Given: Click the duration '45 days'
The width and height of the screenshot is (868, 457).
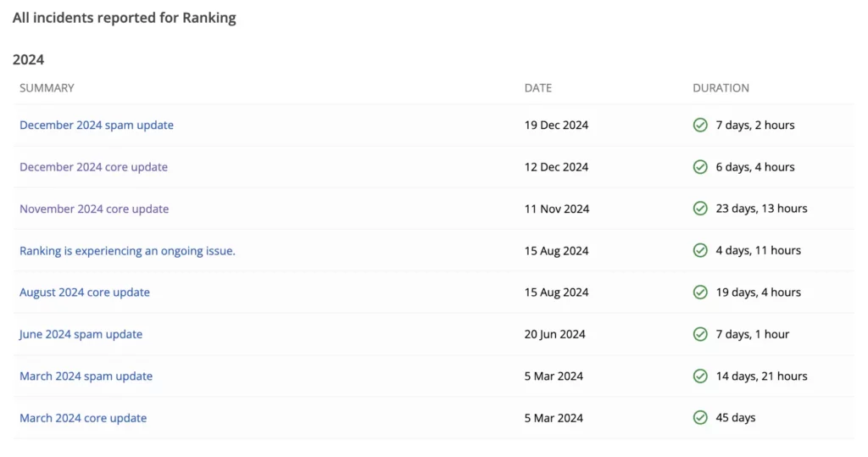Looking at the screenshot, I should tap(736, 418).
